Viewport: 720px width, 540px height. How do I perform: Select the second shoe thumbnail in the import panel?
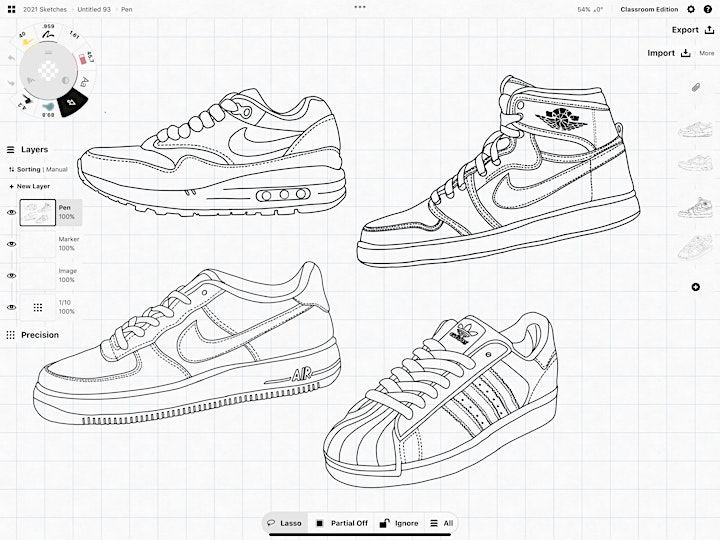[x=696, y=163]
